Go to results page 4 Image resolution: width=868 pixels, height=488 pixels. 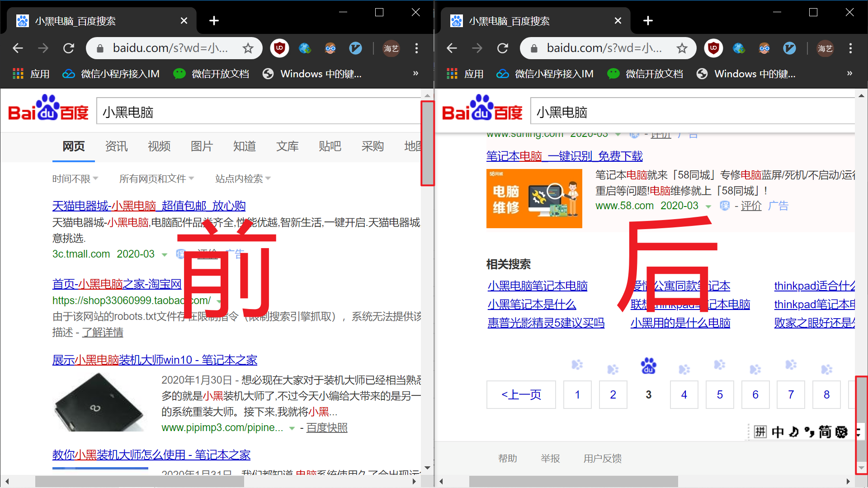coord(684,394)
